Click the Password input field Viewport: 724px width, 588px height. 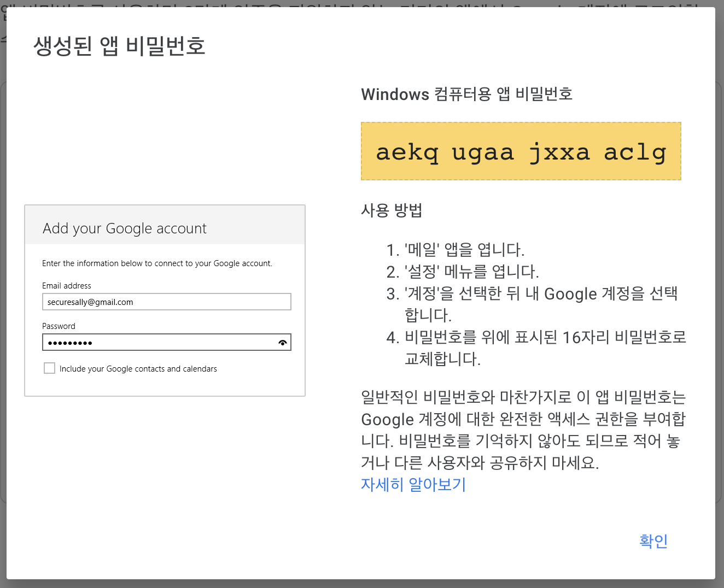click(x=167, y=342)
